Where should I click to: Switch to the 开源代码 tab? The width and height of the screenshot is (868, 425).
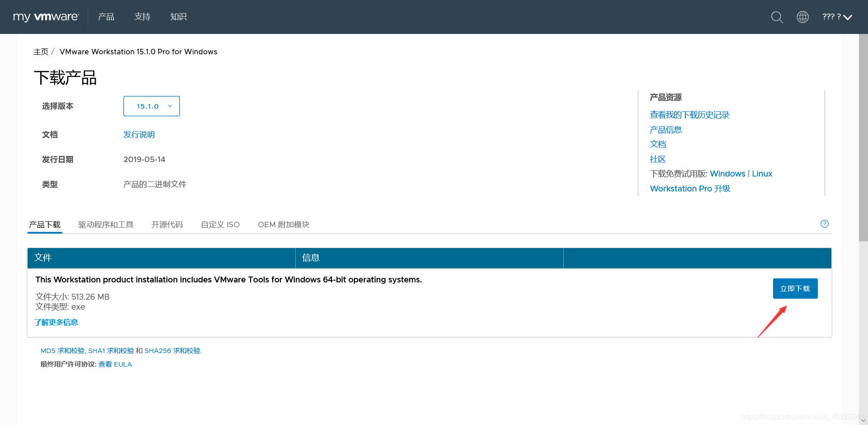click(x=167, y=224)
